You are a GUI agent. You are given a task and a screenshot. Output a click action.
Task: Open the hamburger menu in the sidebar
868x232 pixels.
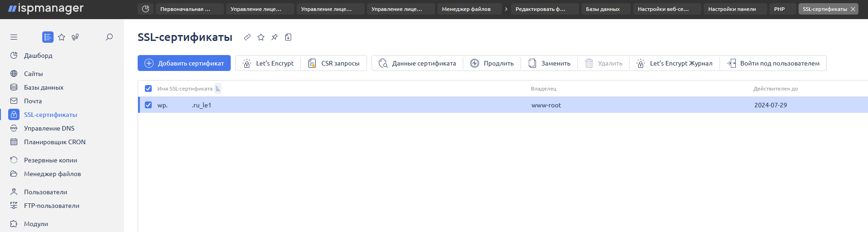point(14,37)
